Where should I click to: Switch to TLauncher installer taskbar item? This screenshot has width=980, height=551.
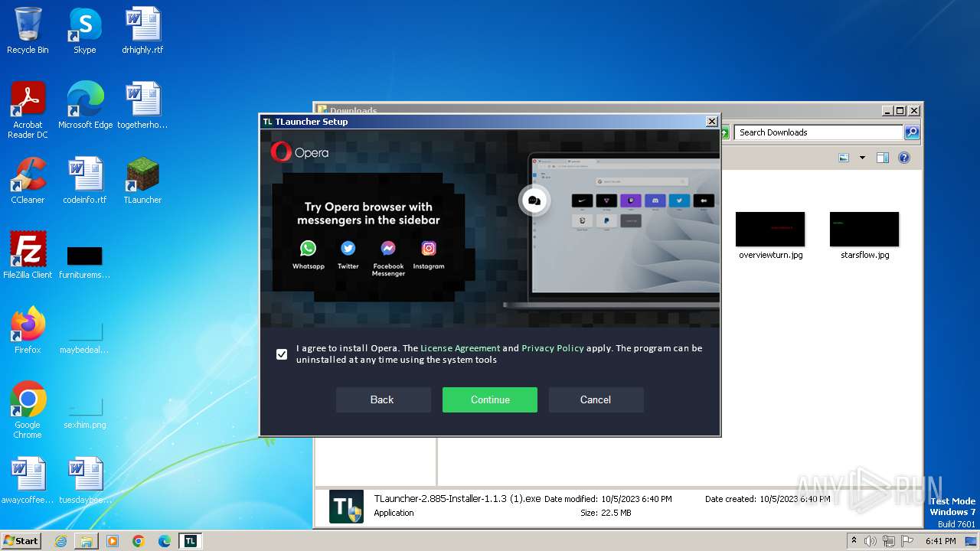(191, 541)
